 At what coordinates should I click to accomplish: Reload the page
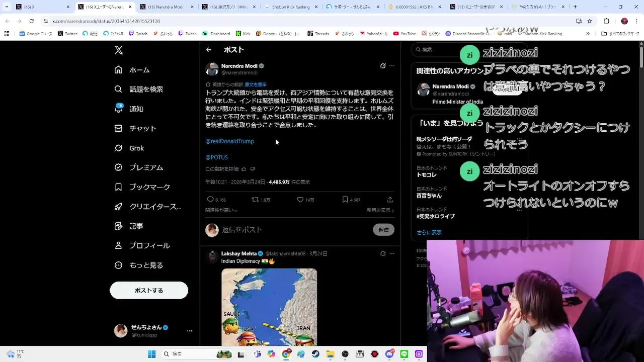click(x=31, y=21)
